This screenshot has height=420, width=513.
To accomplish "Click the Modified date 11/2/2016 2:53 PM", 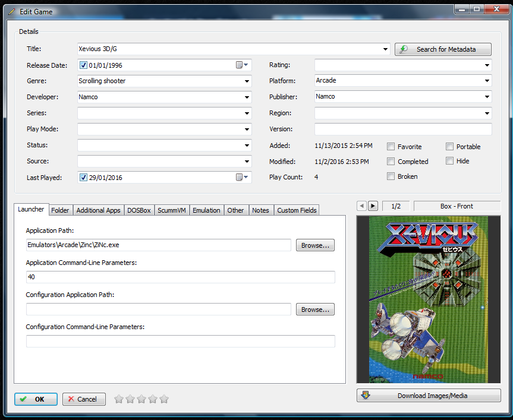I will click(x=342, y=162).
